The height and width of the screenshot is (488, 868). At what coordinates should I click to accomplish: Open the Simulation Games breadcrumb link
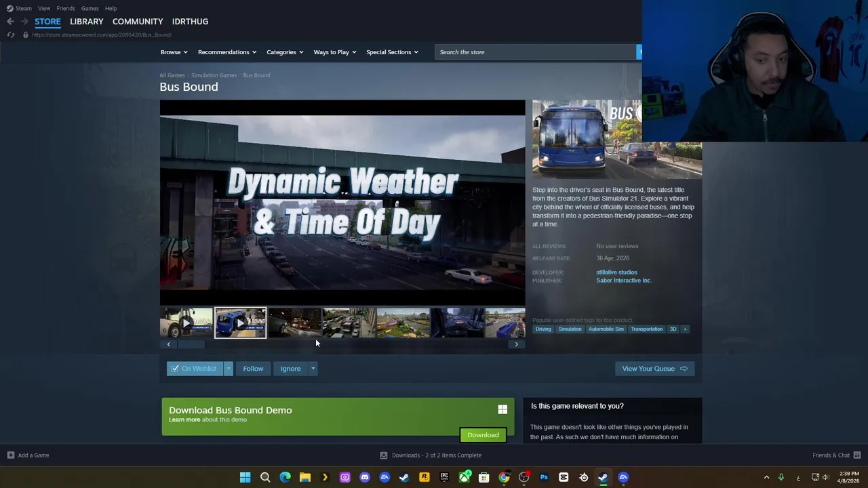214,75
